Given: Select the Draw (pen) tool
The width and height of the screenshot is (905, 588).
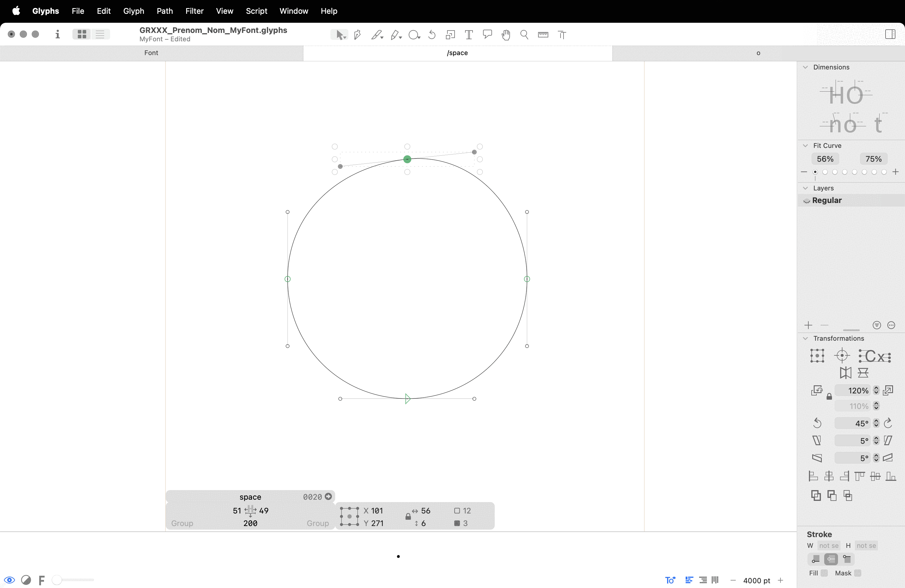Looking at the screenshot, I should click(357, 35).
